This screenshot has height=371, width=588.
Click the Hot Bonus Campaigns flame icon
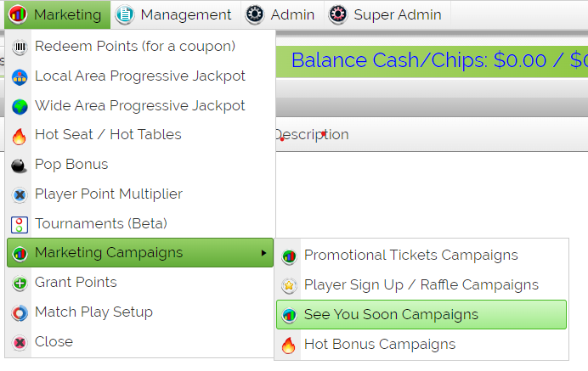(288, 346)
